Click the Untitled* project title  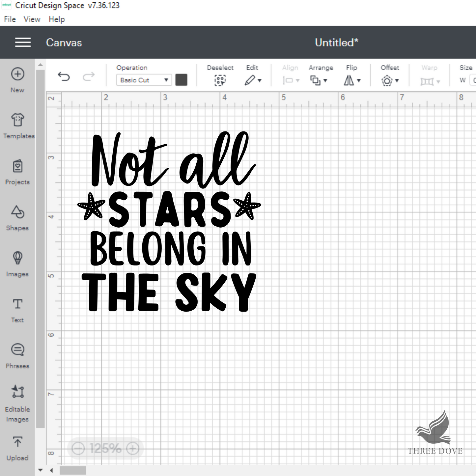point(336,42)
